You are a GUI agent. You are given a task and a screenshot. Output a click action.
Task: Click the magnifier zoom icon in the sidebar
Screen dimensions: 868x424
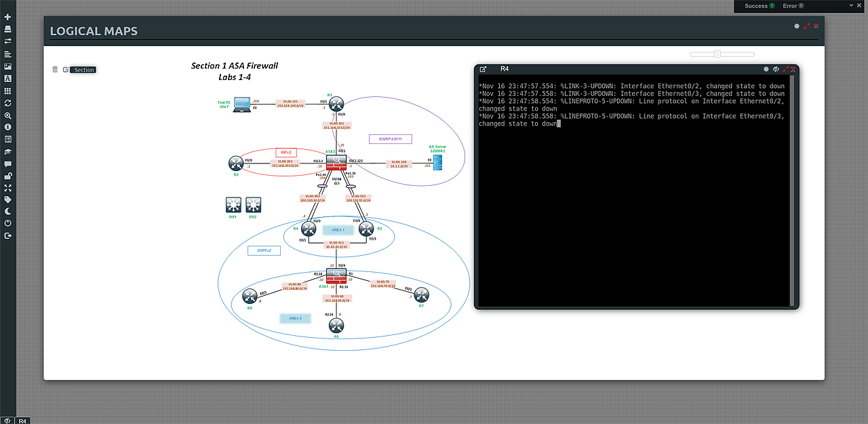(x=7, y=115)
